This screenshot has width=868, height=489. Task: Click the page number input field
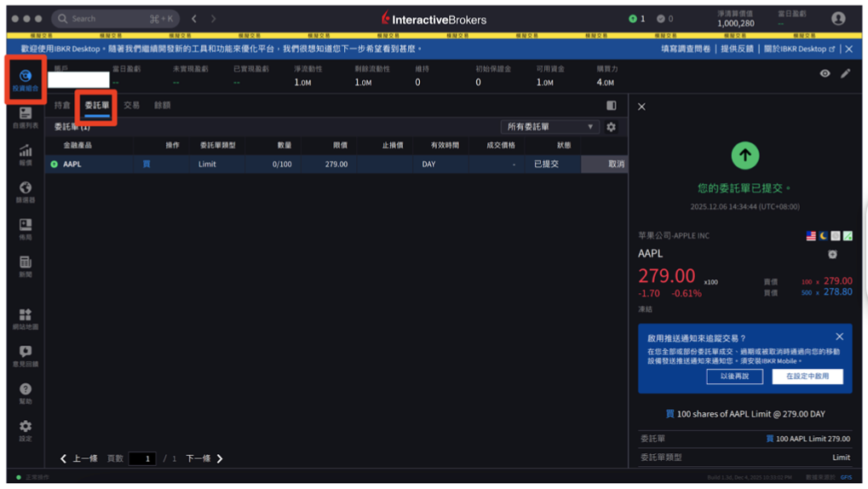(x=142, y=458)
